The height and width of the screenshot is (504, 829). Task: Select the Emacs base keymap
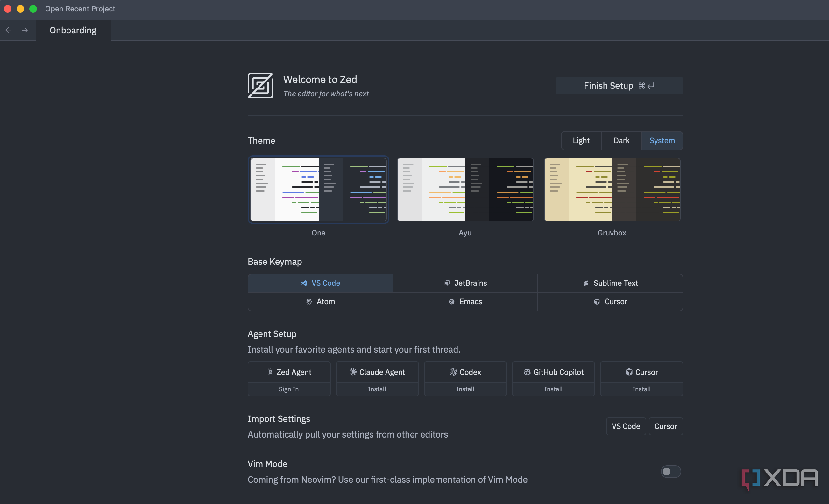[x=465, y=302]
